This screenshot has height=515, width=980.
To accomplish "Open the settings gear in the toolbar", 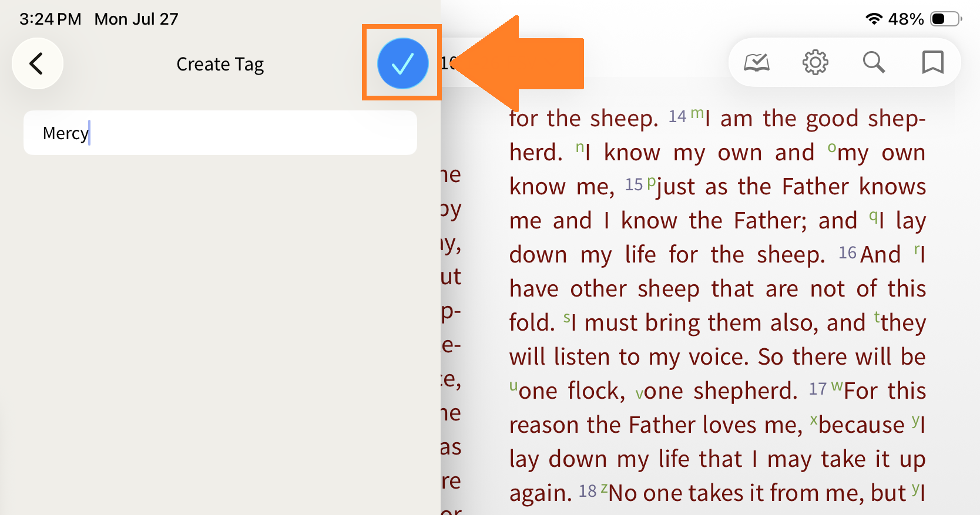I will pyautogui.click(x=815, y=62).
